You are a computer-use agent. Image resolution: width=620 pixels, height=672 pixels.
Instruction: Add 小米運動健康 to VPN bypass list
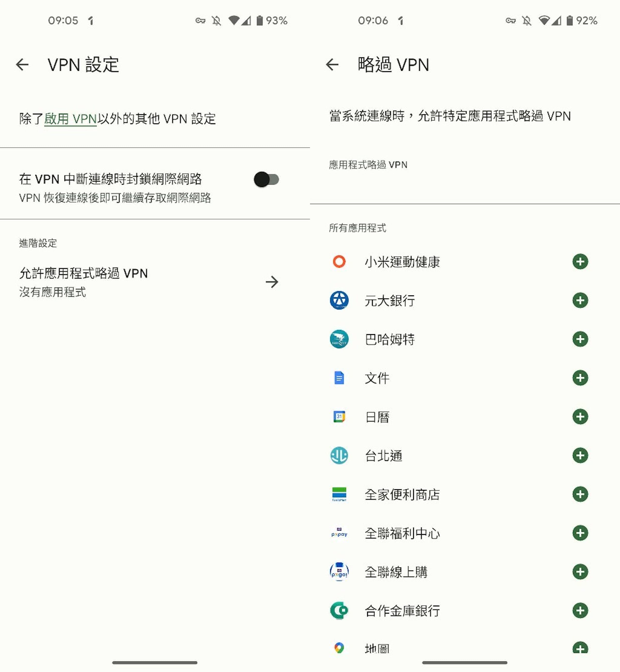coord(580,261)
